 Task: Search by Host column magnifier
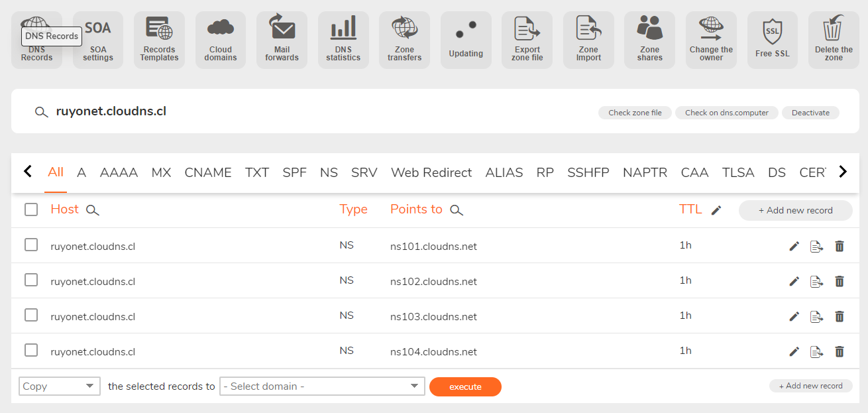[x=93, y=210]
